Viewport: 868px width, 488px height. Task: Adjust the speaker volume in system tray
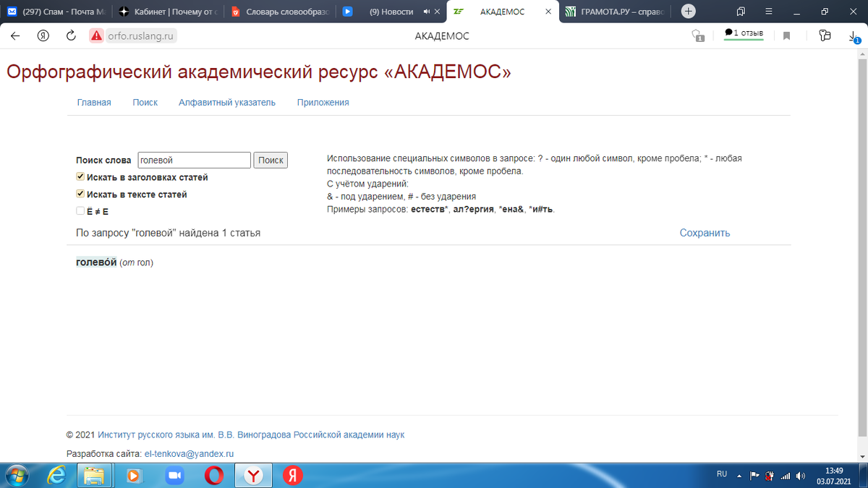800,475
